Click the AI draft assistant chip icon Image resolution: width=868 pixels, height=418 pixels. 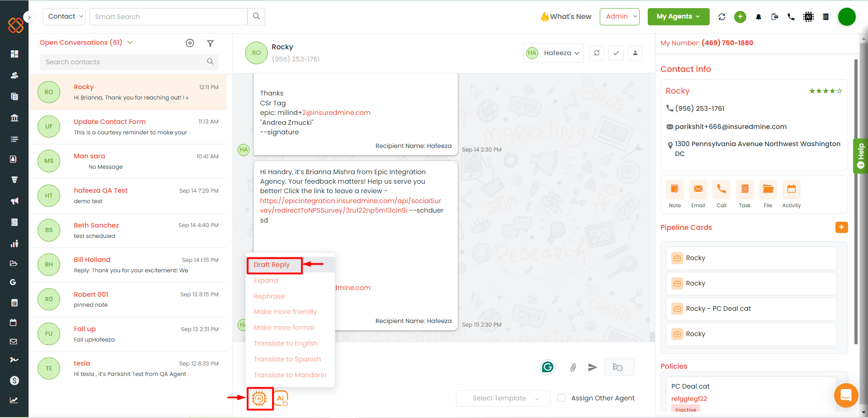[260, 399]
